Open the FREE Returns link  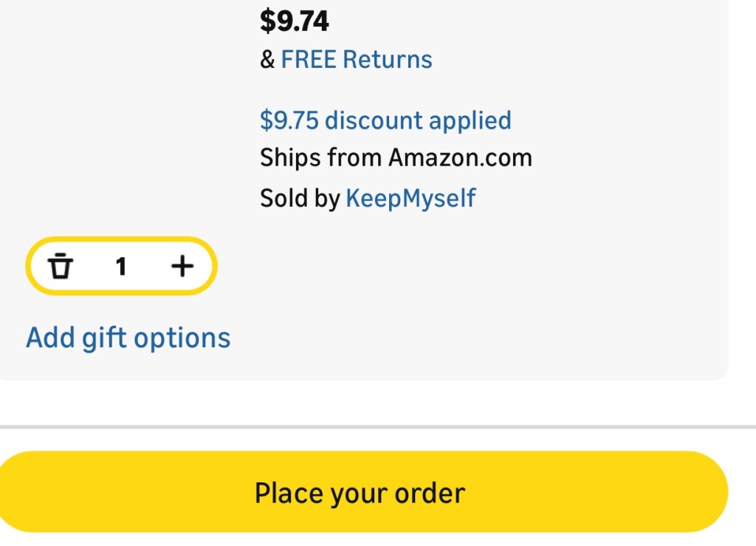pyautogui.click(x=356, y=59)
